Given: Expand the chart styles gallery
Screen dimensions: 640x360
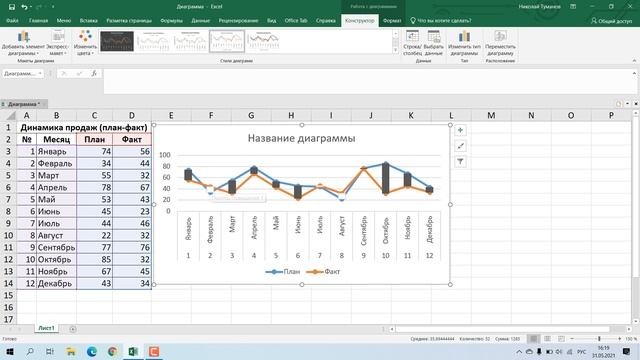Looking at the screenshot, I should coord(395,50).
